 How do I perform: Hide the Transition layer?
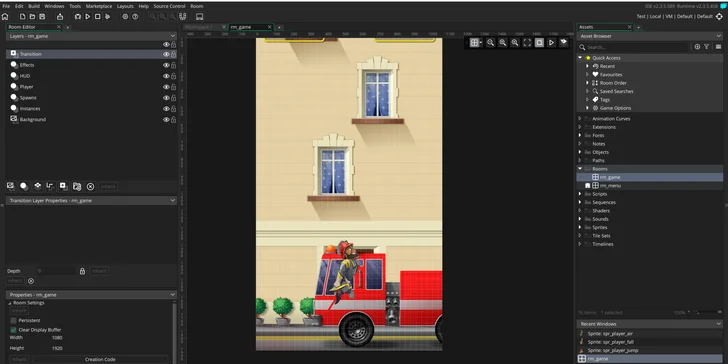coord(166,54)
